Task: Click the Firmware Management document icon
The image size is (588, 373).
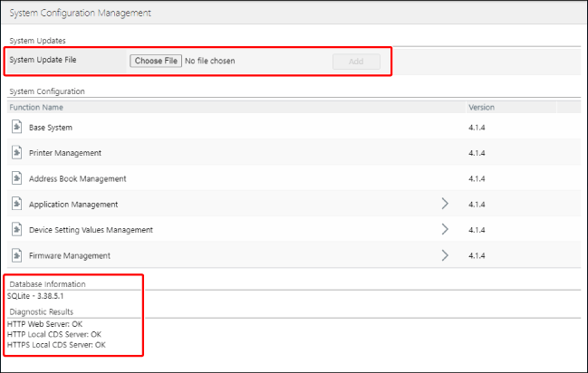Action: [17, 255]
